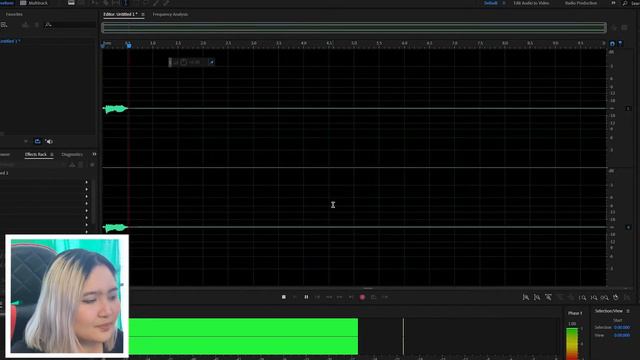Select the Spot Healing Brush tool
This screenshot has height=360, width=640.
(167, 3)
